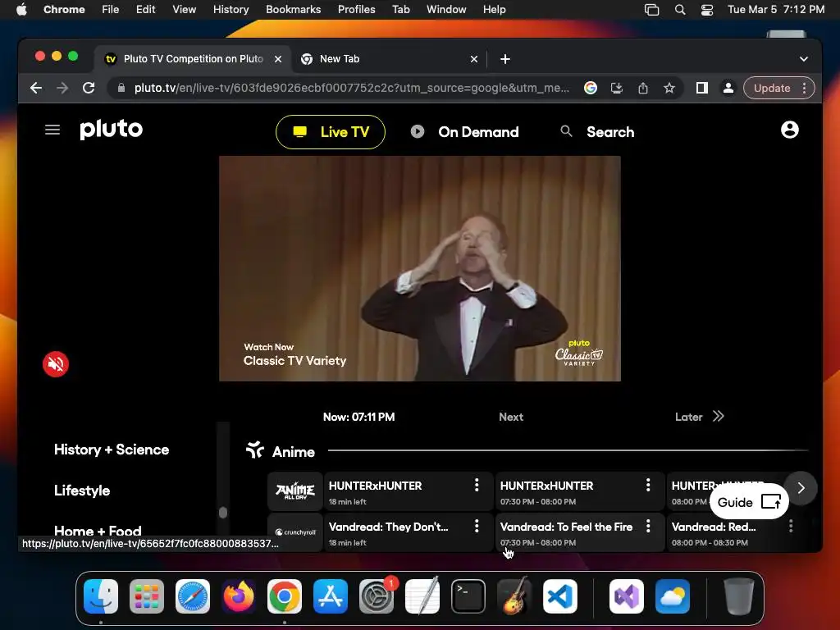Close the New Tab tab
Viewport: 840px width, 630px height.
click(x=473, y=59)
